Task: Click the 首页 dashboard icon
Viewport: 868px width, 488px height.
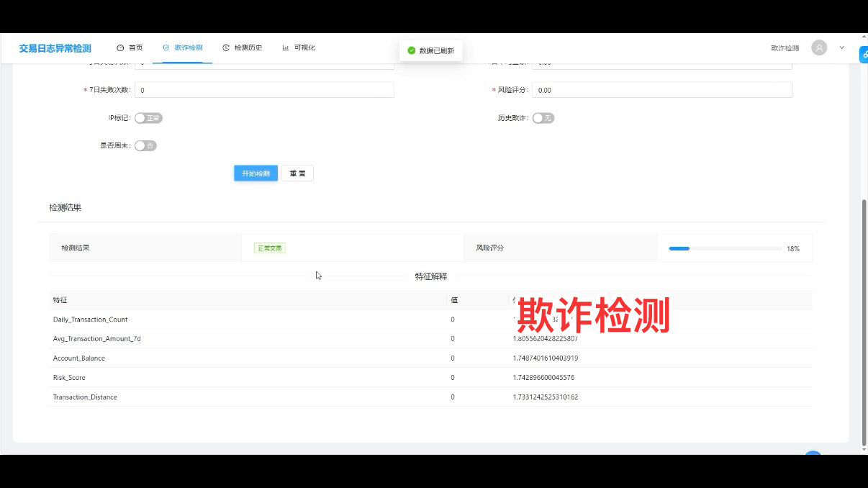Action: 120,48
